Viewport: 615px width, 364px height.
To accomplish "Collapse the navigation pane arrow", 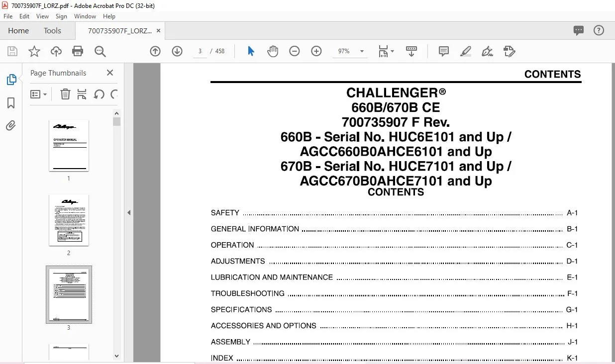I will pyautogui.click(x=129, y=212).
